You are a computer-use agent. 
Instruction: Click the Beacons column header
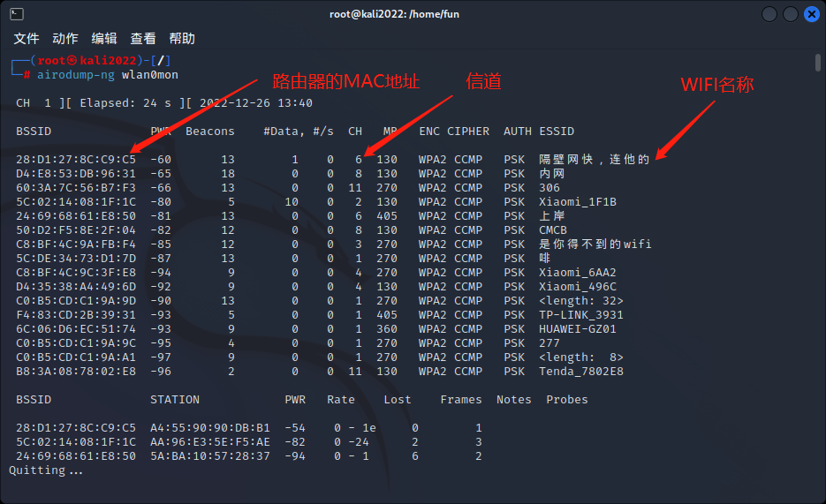209,131
